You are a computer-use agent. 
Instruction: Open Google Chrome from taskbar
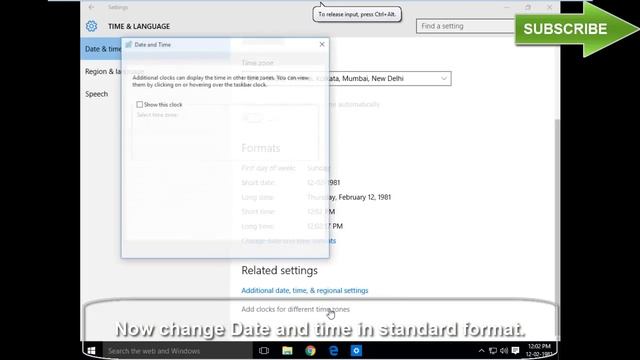(x=310, y=351)
